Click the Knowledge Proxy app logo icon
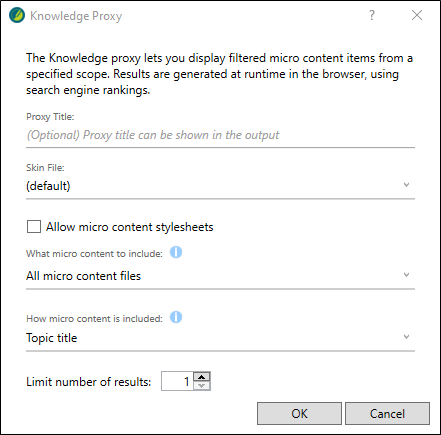Screen dimensions: 441x435 click(x=17, y=15)
